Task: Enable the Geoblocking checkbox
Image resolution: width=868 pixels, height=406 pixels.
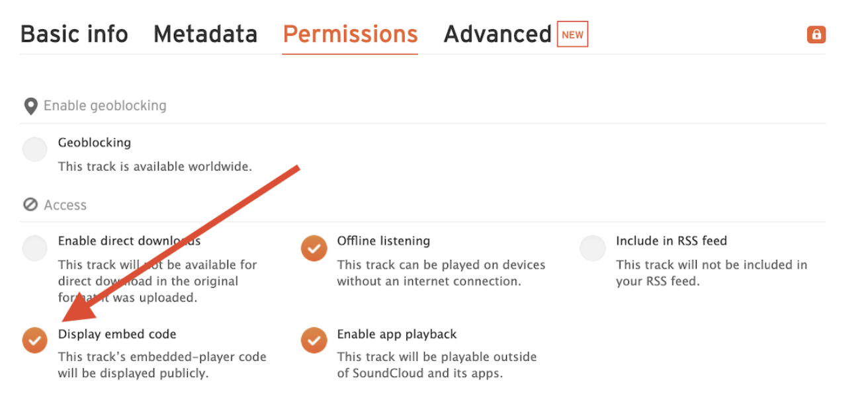Action: [x=34, y=149]
